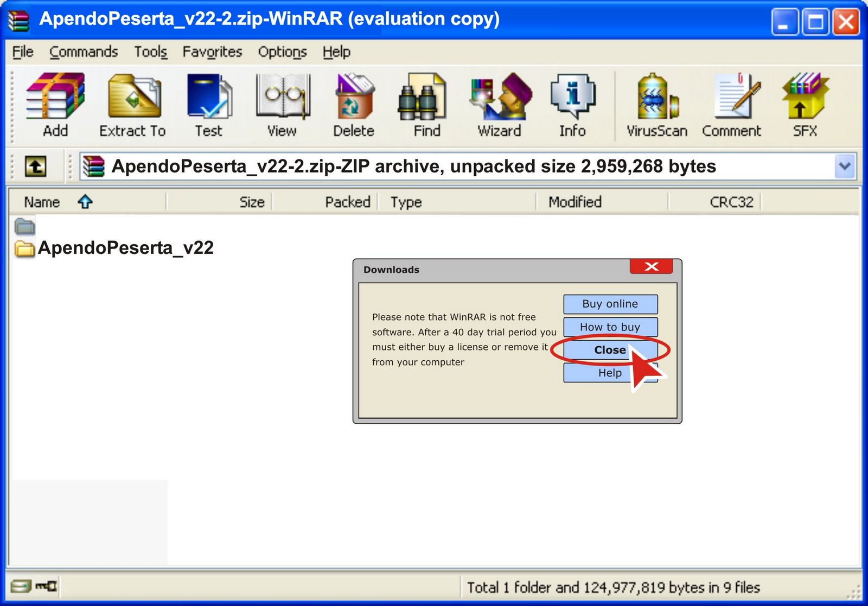Click the SFX converter icon
This screenshot has width=868, height=606.
click(805, 105)
